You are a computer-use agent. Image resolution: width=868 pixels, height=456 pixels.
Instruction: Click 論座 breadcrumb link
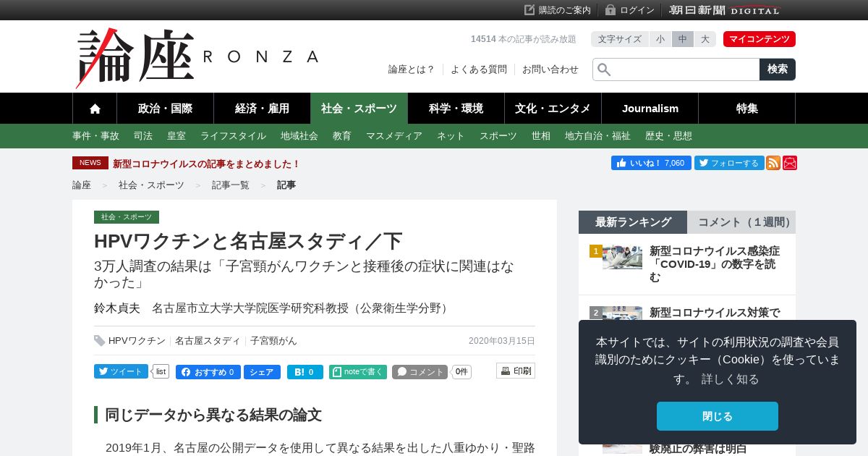coord(82,185)
